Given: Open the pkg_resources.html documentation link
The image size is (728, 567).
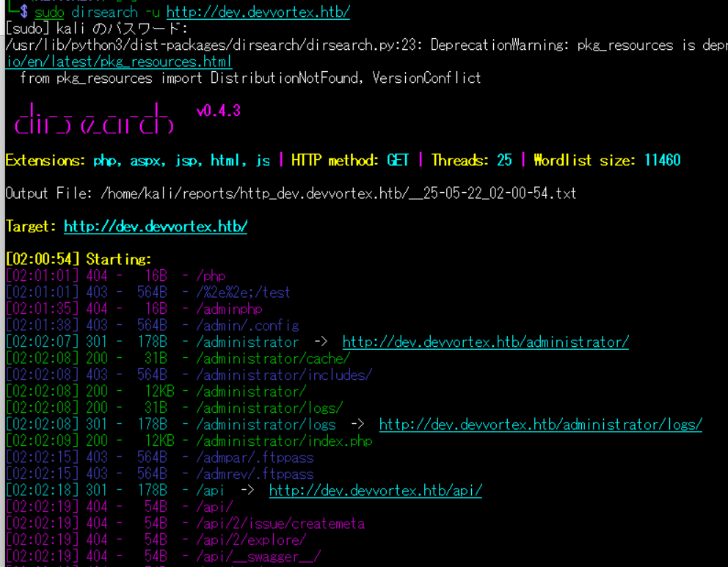Looking at the screenshot, I should 119,62.
